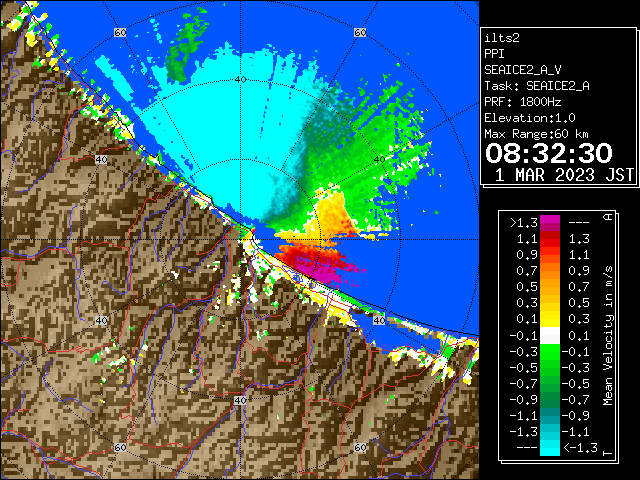This screenshot has width=640, height=480.
Task: Click the 60 range label in the southwest
Action: pos(120,447)
